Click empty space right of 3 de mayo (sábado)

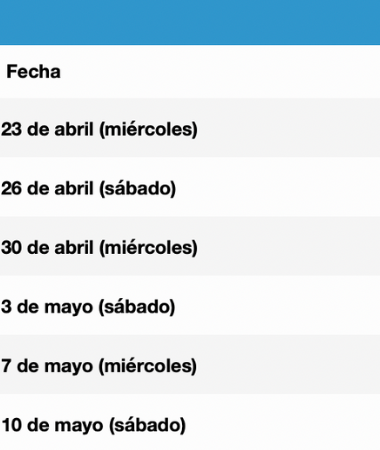click(x=278, y=306)
